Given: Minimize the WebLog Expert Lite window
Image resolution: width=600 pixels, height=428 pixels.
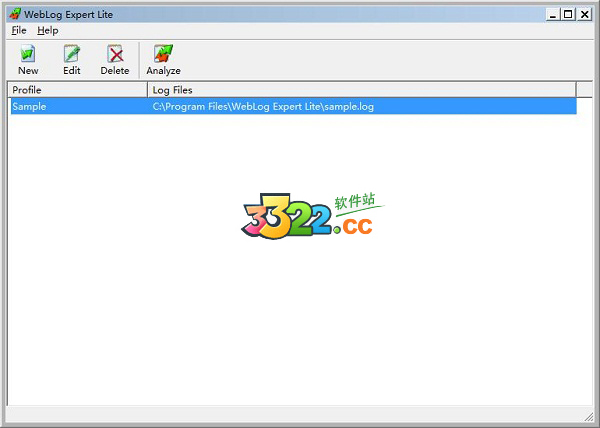Looking at the screenshot, I should (x=553, y=15).
